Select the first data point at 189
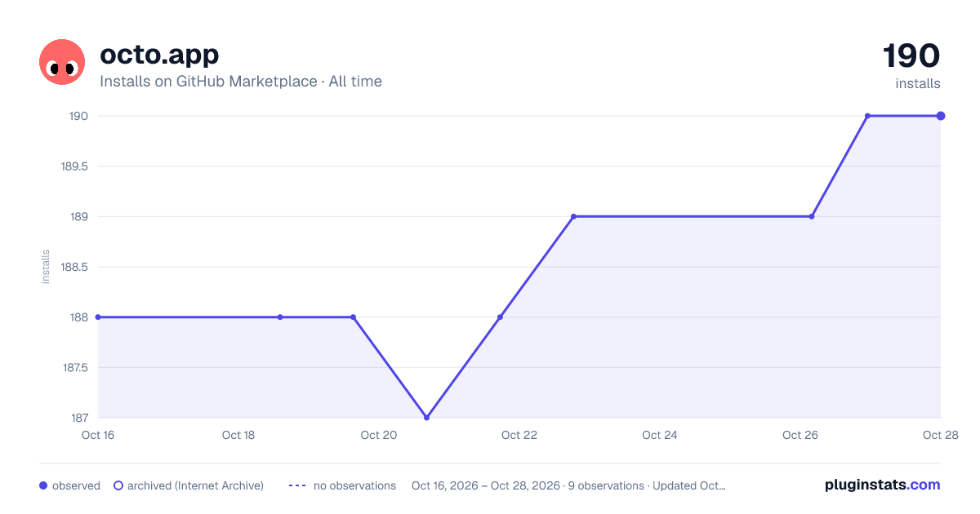Image resolution: width=980 pixels, height=514 pixels. [573, 216]
